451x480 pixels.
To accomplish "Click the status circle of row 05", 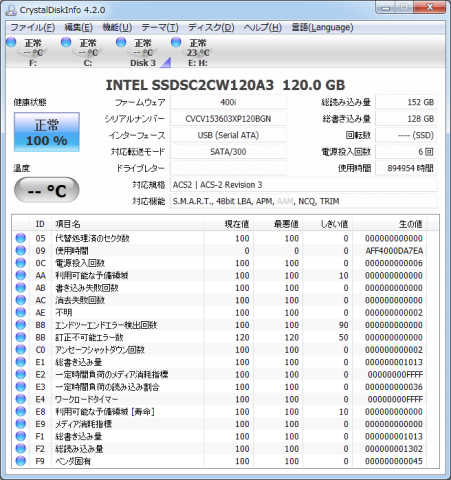I will click(x=21, y=238).
